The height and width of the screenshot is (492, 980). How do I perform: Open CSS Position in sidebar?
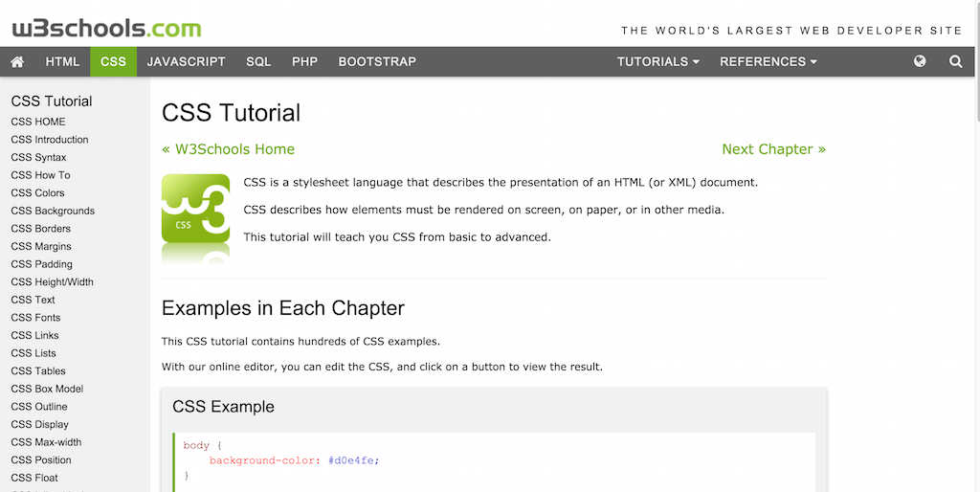pyautogui.click(x=40, y=460)
